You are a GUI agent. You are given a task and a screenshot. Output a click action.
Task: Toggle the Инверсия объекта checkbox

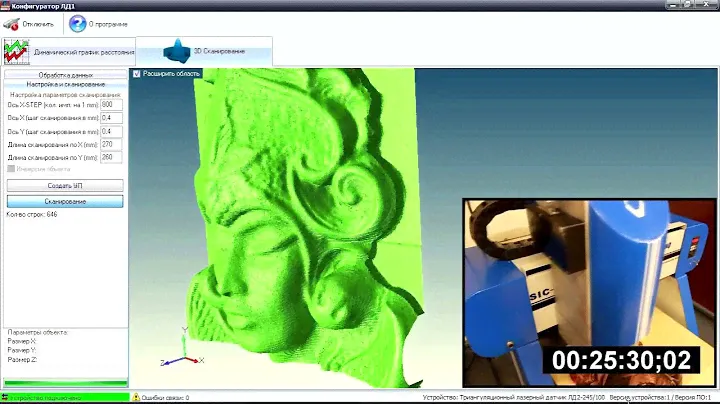11,169
